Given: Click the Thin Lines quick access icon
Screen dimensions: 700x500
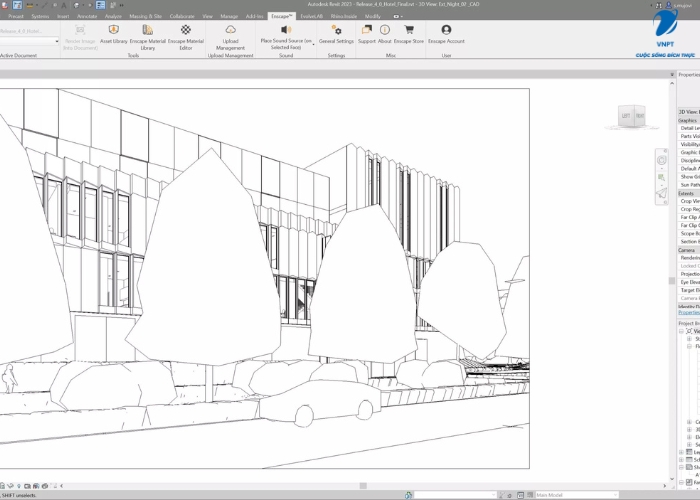Looking at the screenshot, I should [100, 5].
